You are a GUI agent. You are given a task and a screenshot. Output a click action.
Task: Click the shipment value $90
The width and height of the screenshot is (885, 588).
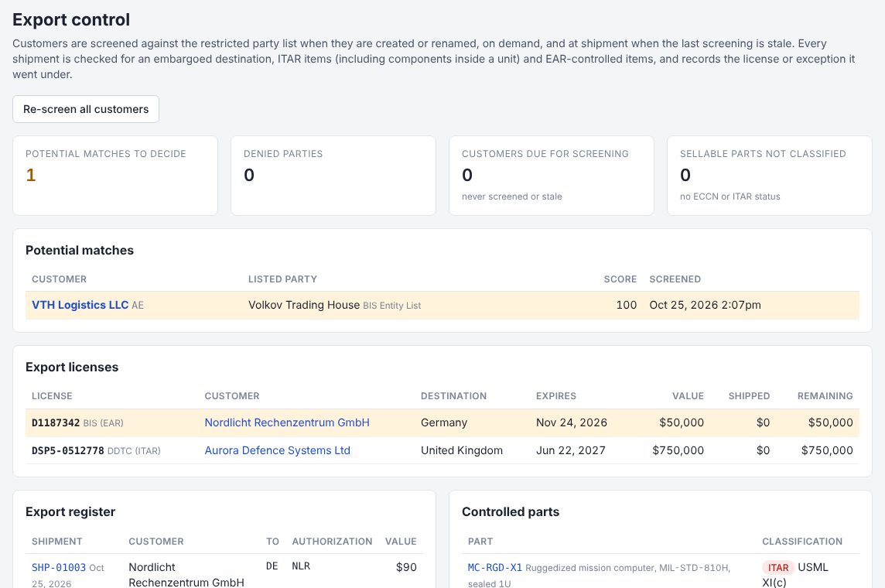click(406, 567)
